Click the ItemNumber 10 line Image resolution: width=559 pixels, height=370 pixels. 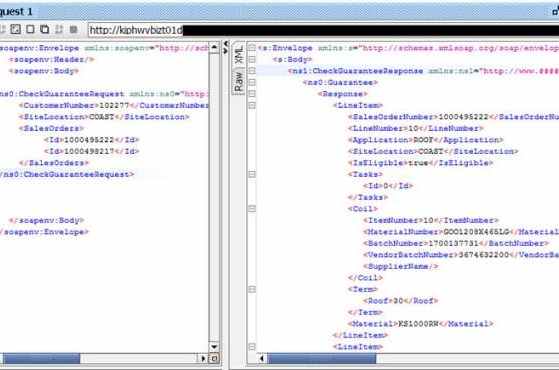pos(431,220)
